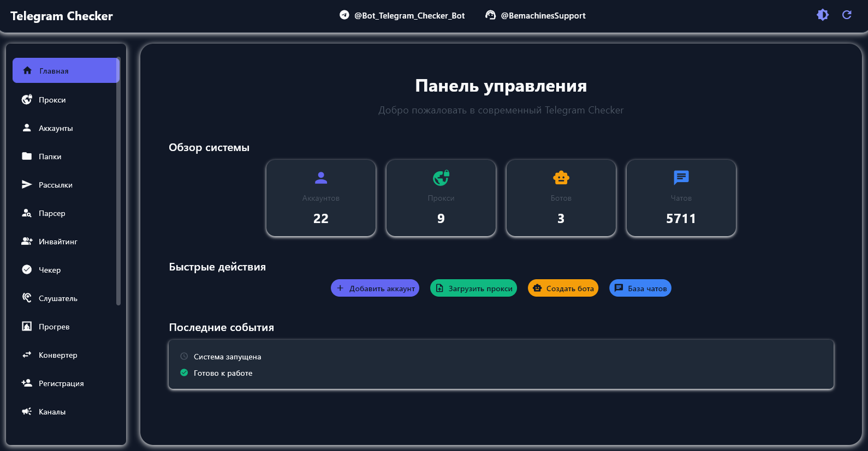Click the Загрузить прокси button

tap(473, 288)
